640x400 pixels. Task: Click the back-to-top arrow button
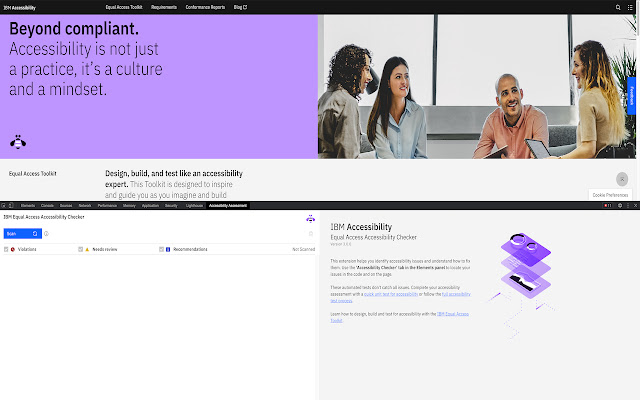pos(622,179)
